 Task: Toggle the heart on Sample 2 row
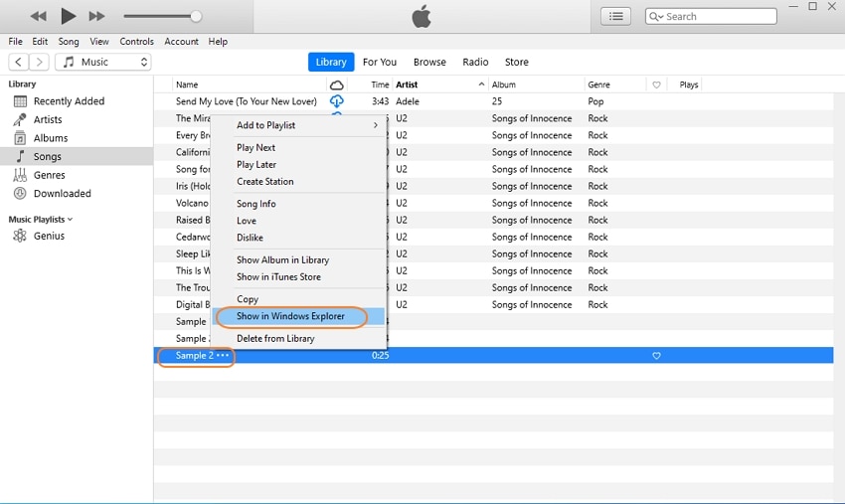point(656,356)
